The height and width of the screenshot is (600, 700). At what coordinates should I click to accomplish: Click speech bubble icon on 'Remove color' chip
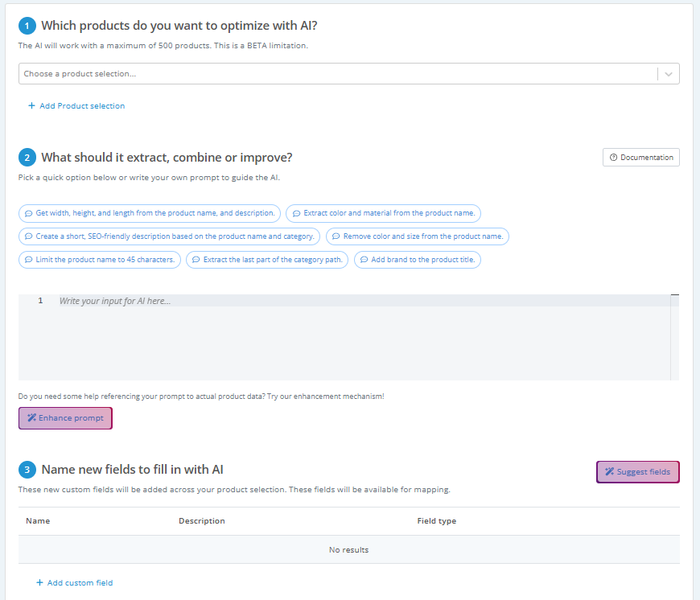click(336, 236)
